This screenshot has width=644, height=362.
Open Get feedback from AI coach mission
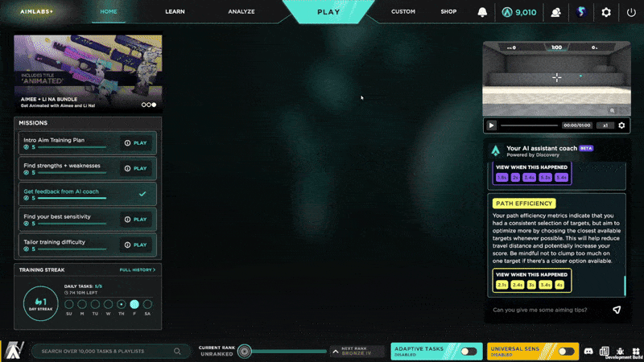click(88, 194)
